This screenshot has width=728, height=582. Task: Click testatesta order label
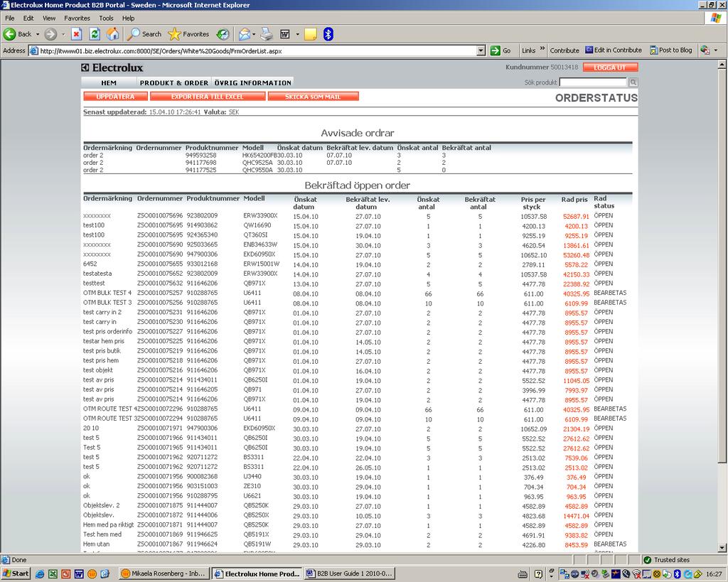pos(97,274)
